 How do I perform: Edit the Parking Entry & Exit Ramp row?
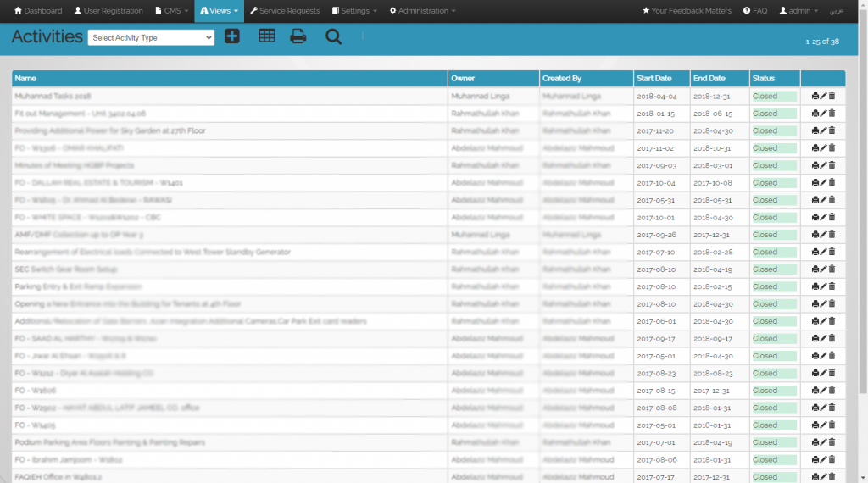[823, 286]
